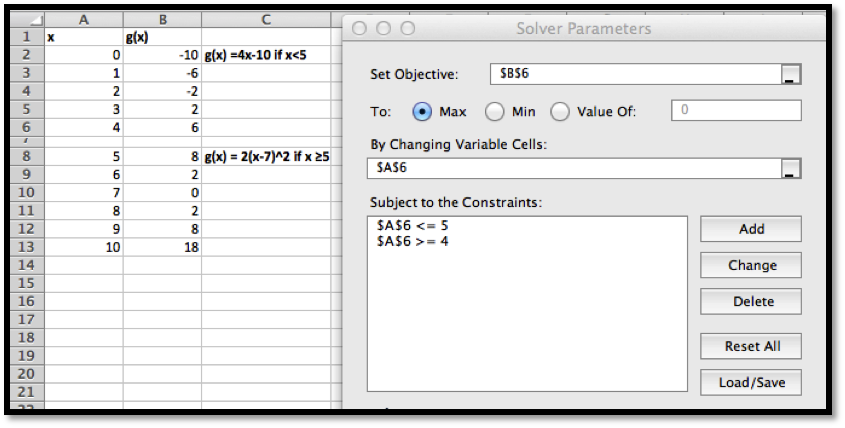The image size is (845, 428).
Task: Click the Set Objective input field
Action: [634, 75]
